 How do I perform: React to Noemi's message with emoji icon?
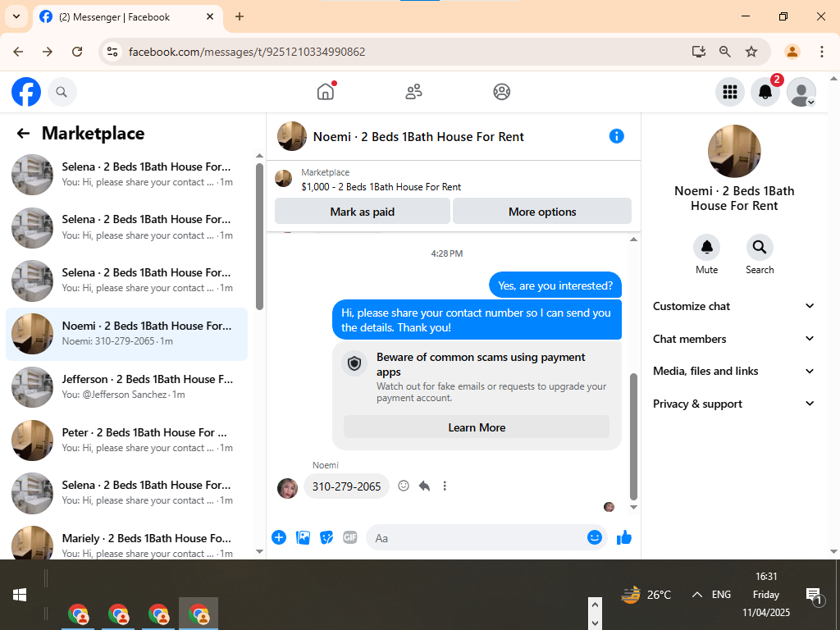click(404, 486)
